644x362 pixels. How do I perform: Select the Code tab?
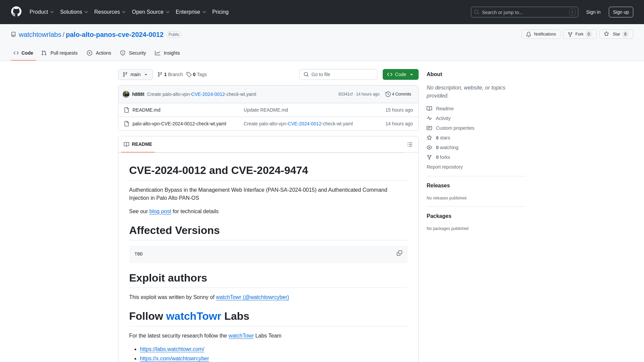click(23, 53)
